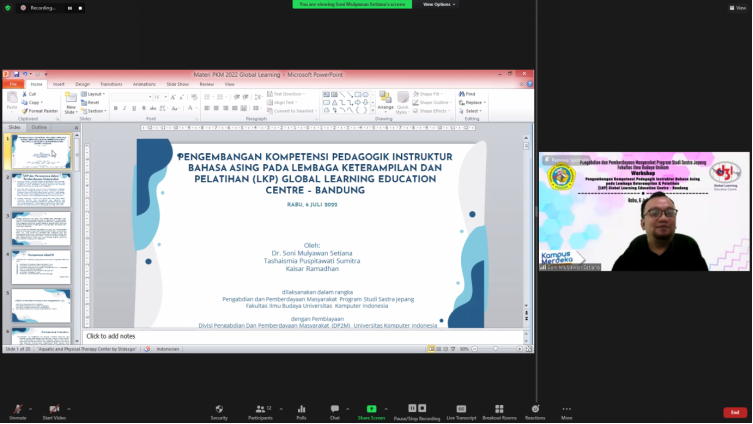Open the File tab in PowerPoint
The width and height of the screenshot is (753, 424).
click(13, 84)
